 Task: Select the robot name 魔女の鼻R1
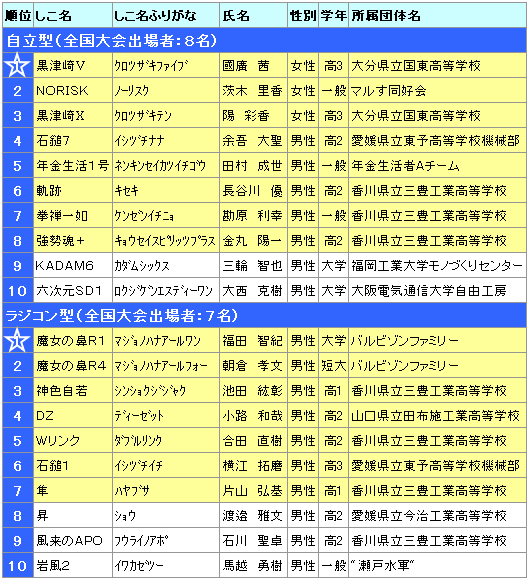(x=71, y=340)
